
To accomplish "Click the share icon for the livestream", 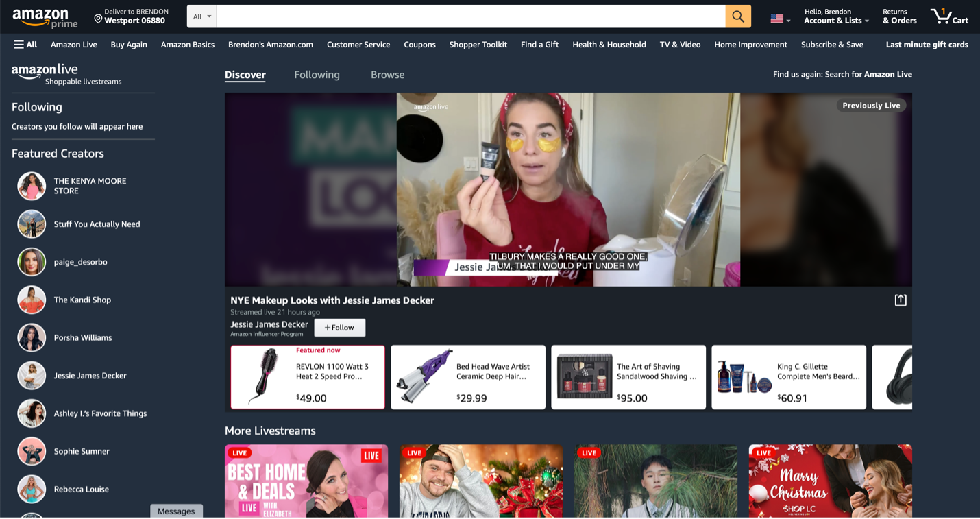I will (x=901, y=300).
